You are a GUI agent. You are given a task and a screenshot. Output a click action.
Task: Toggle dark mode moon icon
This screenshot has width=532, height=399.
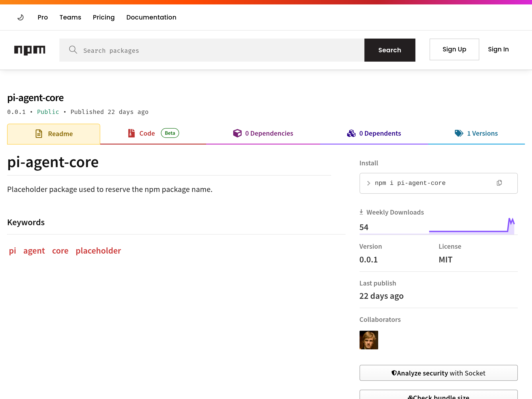tap(20, 17)
